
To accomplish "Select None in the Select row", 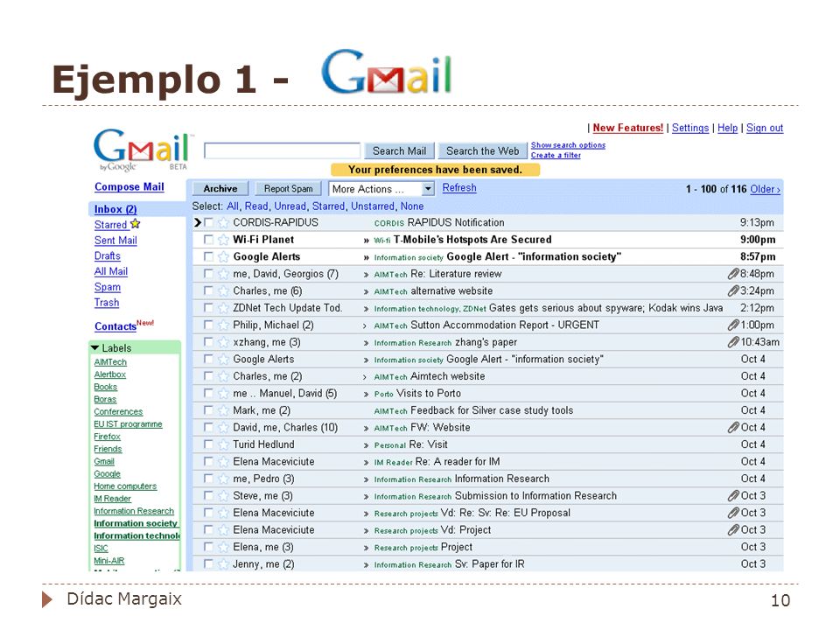I will (x=412, y=206).
